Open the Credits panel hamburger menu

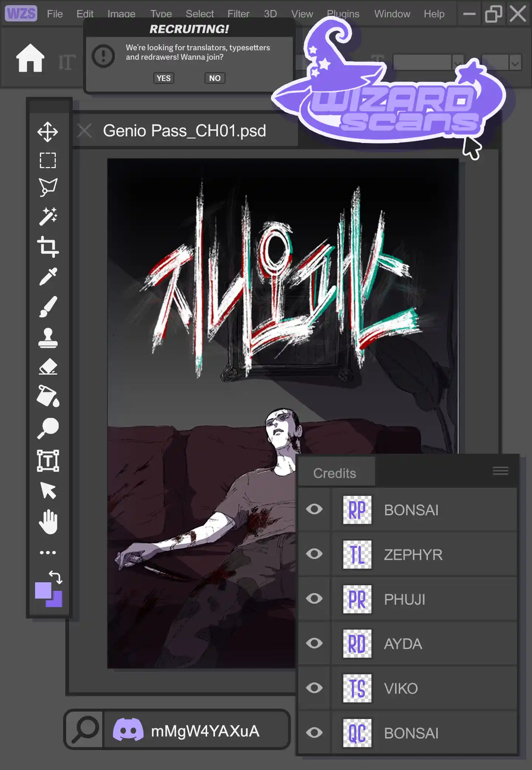coord(501,471)
